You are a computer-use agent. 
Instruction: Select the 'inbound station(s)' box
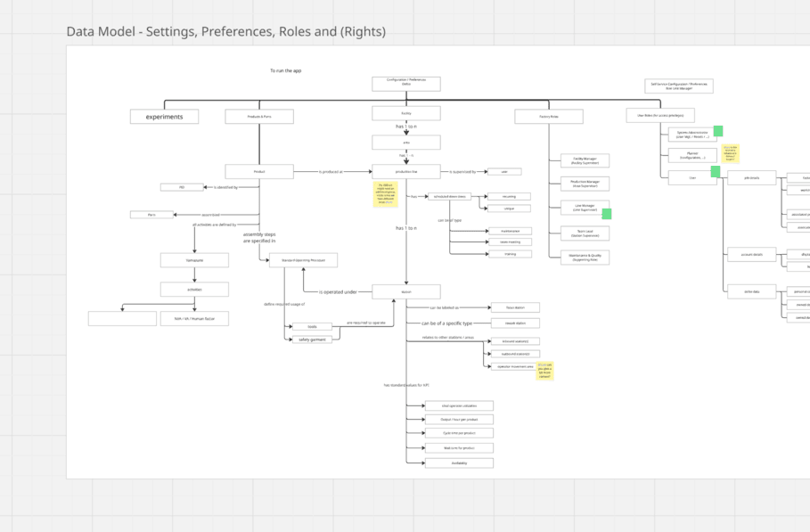(x=515, y=341)
